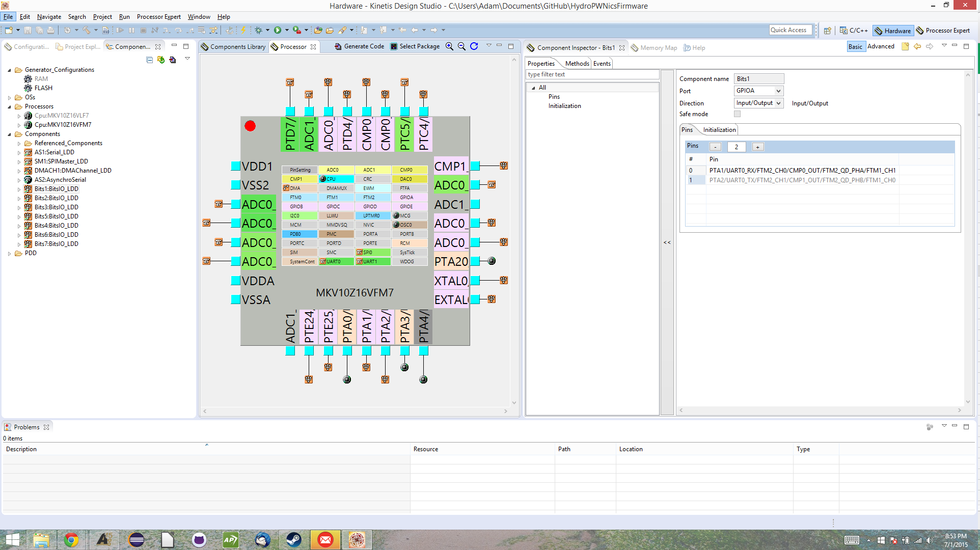Click the lightning bolt flash icon

(243, 31)
